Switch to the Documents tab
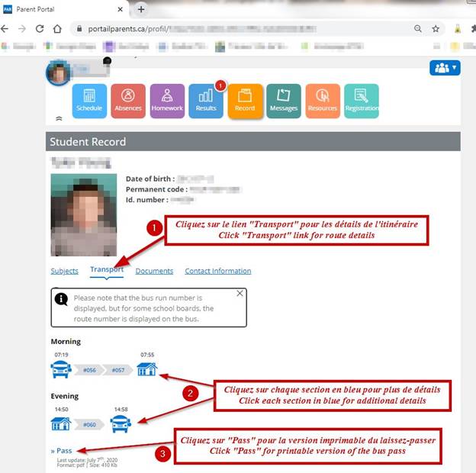The width and height of the screenshot is (476, 473). click(x=154, y=271)
